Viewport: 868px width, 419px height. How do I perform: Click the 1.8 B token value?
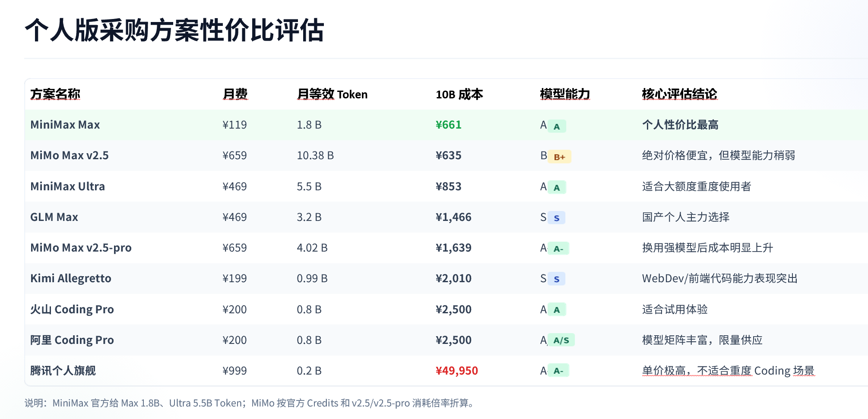309,125
